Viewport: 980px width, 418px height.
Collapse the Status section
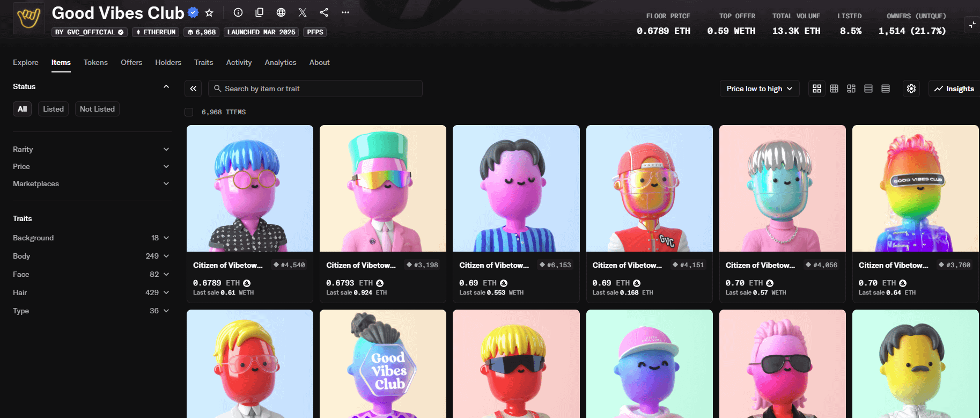[x=166, y=86]
